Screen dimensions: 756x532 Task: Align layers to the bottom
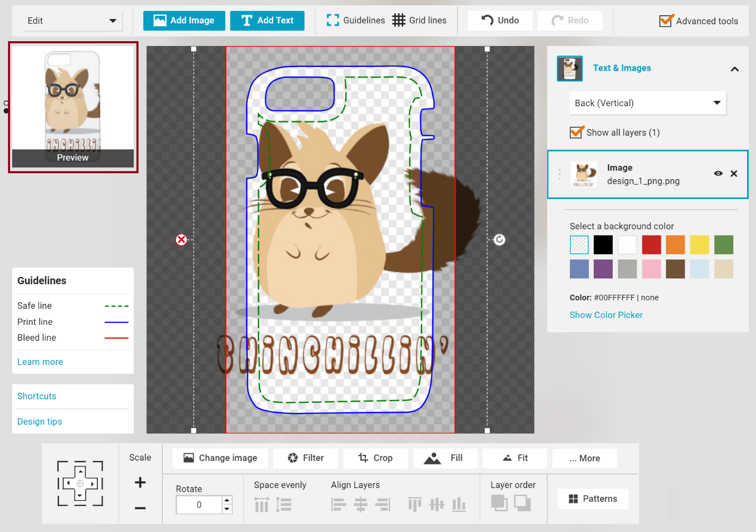(459, 505)
